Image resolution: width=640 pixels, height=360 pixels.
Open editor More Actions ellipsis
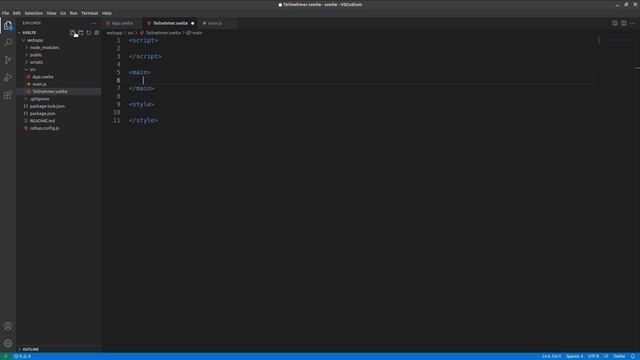click(x=632, y=23)
